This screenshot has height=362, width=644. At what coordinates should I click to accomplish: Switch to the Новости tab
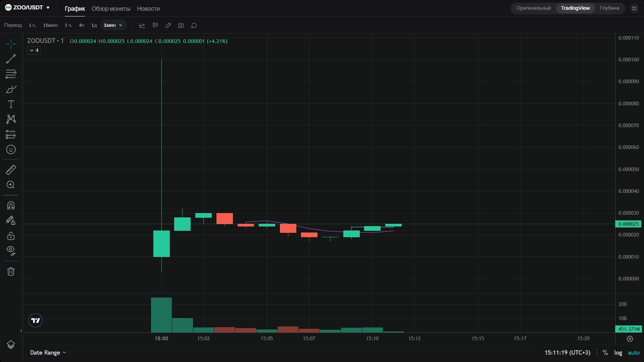pyautogui.click(x=148, y=9)
